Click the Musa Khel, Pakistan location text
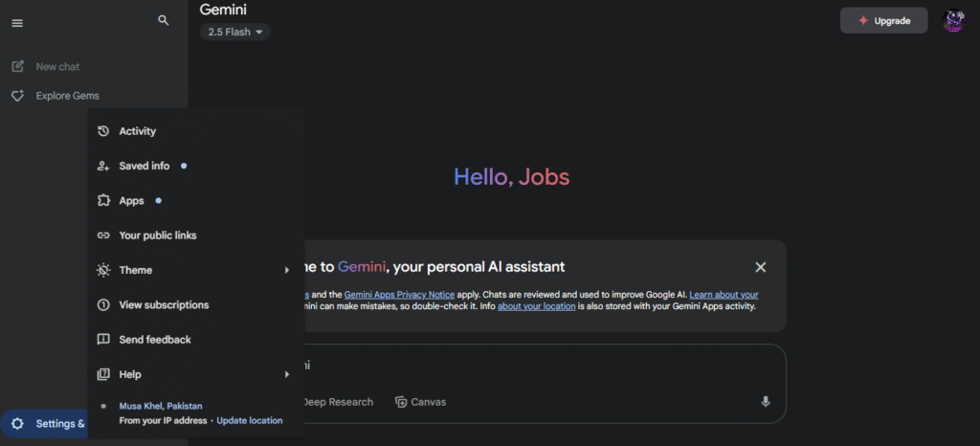The width and height of the screenshot is (980, 446). [x=161, y=406]
